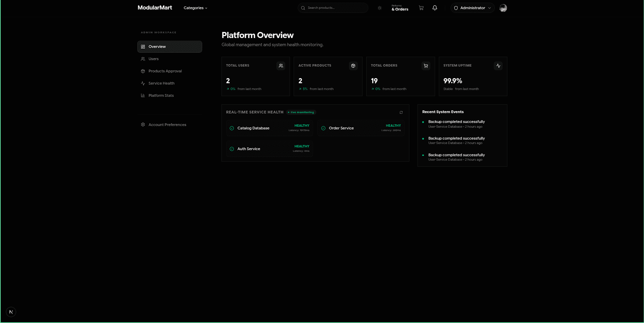Click Catalog Database latency text
Screen dimensions: 644x323
299,130
